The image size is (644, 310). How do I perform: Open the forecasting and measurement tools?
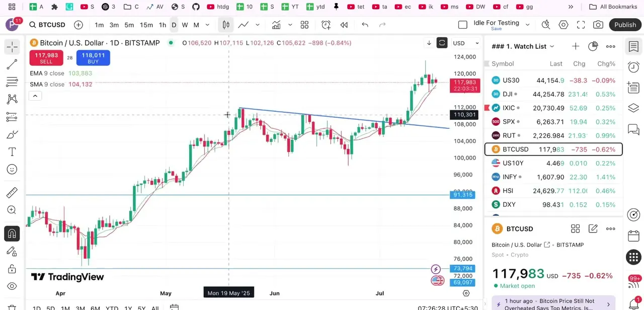tap(12, 117)
